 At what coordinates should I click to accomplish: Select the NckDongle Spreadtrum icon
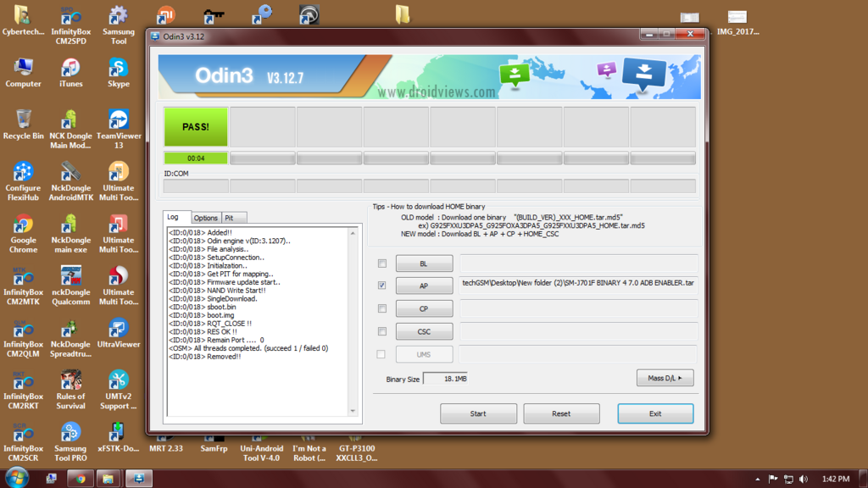[x=71, y=337]
